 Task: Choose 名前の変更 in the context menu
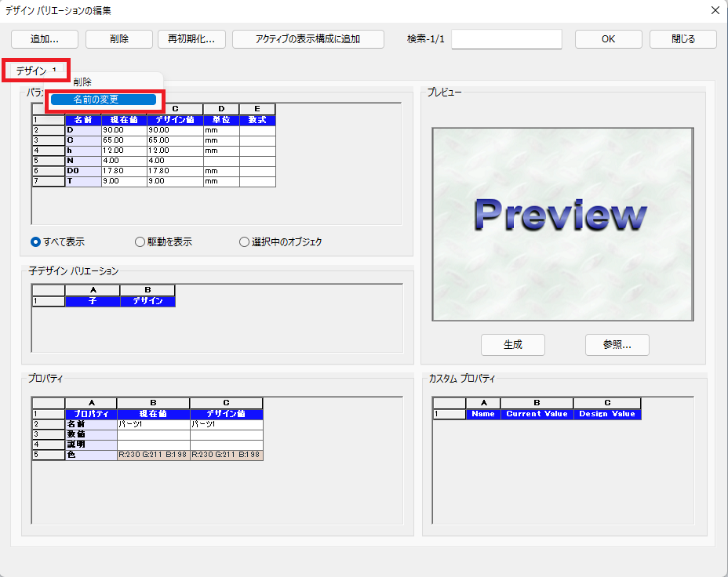click(106, 100)
